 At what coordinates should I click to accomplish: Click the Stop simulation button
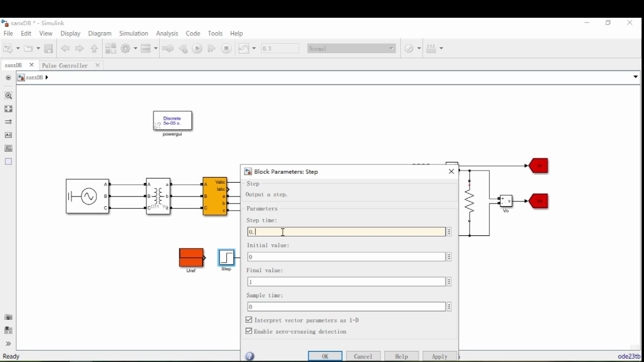click(226, 49)
